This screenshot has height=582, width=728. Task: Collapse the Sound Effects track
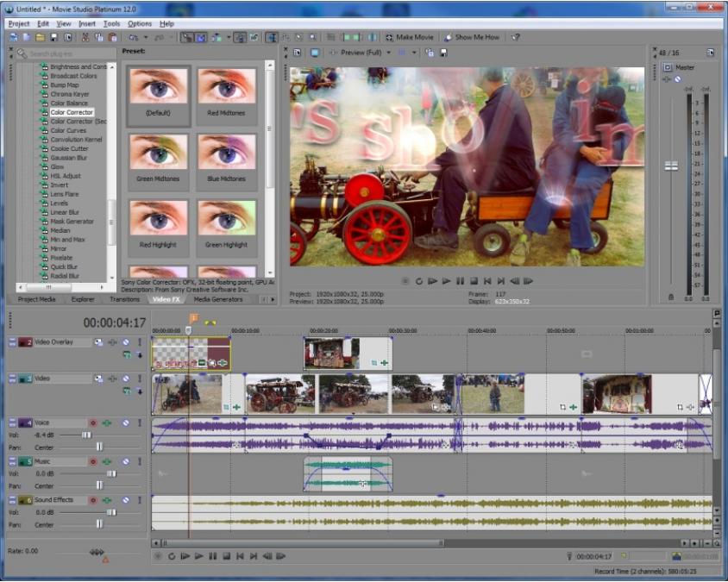point(13,500)
